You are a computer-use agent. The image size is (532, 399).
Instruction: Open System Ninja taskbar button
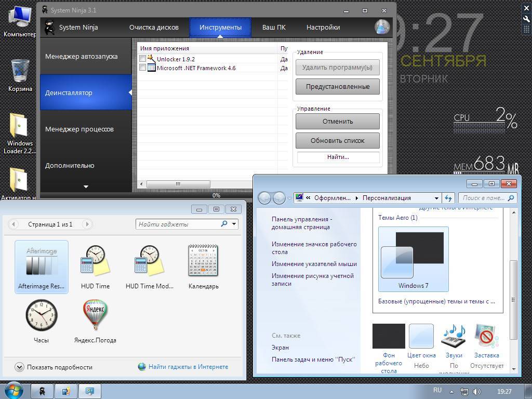42,392
